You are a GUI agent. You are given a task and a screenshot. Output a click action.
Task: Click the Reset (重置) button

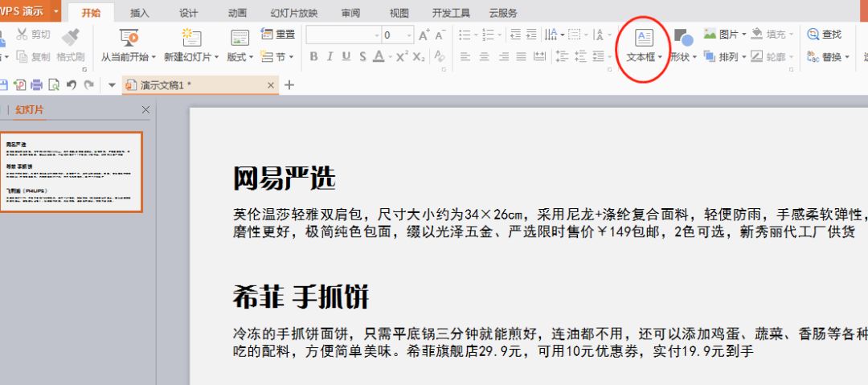click(x=278, y=35)
